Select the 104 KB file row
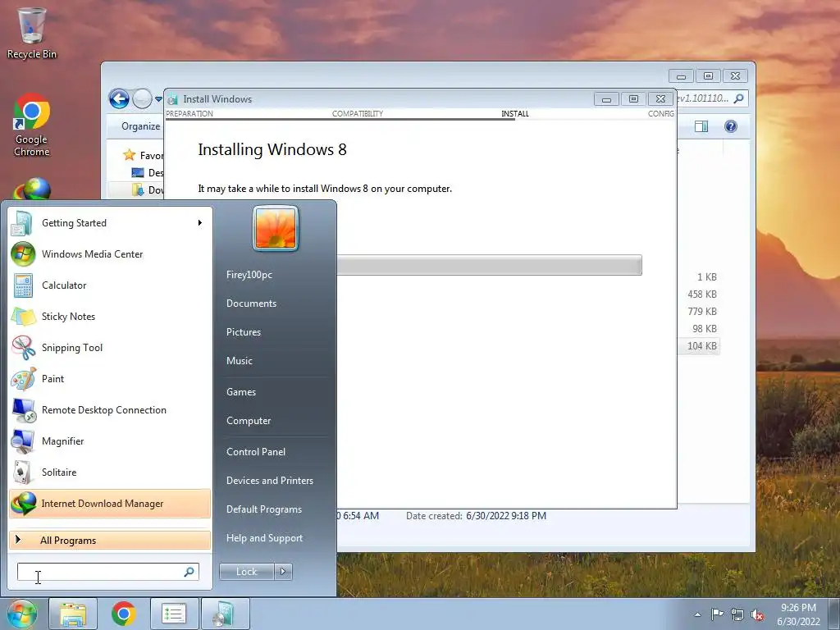 [x=699, y=346]
